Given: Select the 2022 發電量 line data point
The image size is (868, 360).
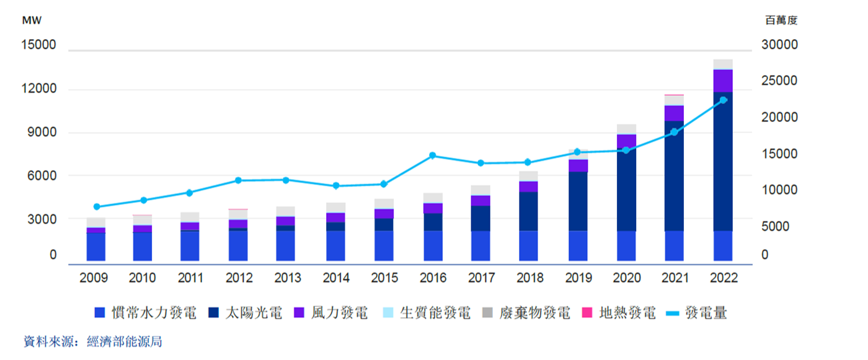Looking at the screenshot, I should [723, 100].
